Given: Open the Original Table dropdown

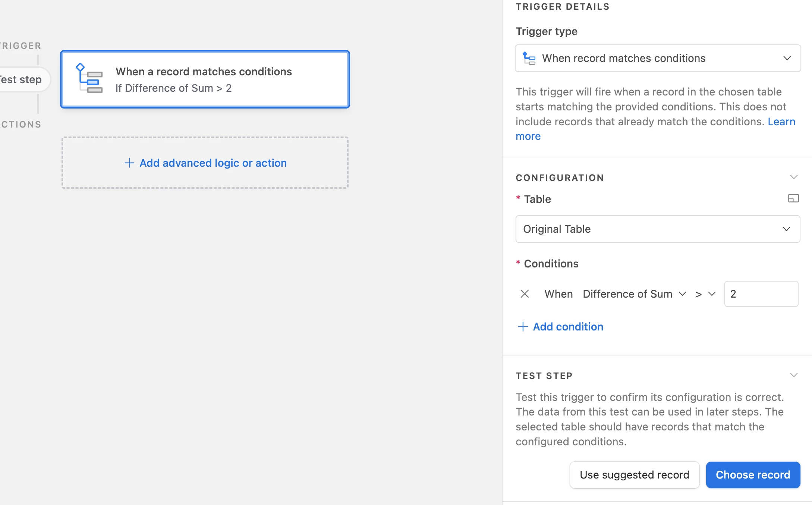Looking at the screenshot, I should (x=658, y=229).
